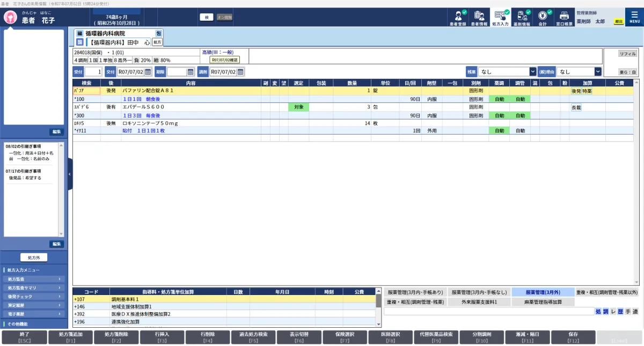The height and width of the screenshot is (346, 644).
Task: Expand the 残薬 dropdown
Action: [x=532, y=71]
